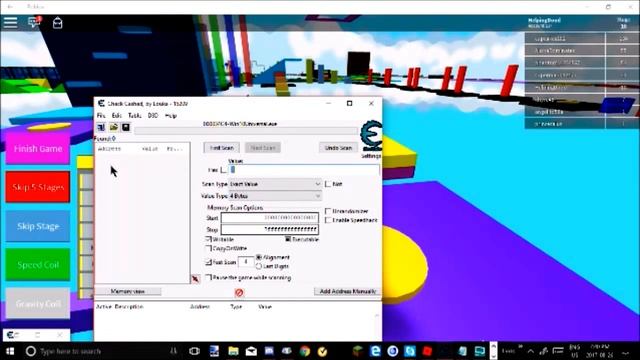Open the Roblox chat icon
Image resolution: width=640 pixels, height=360 pixels.
coord(34,22)
